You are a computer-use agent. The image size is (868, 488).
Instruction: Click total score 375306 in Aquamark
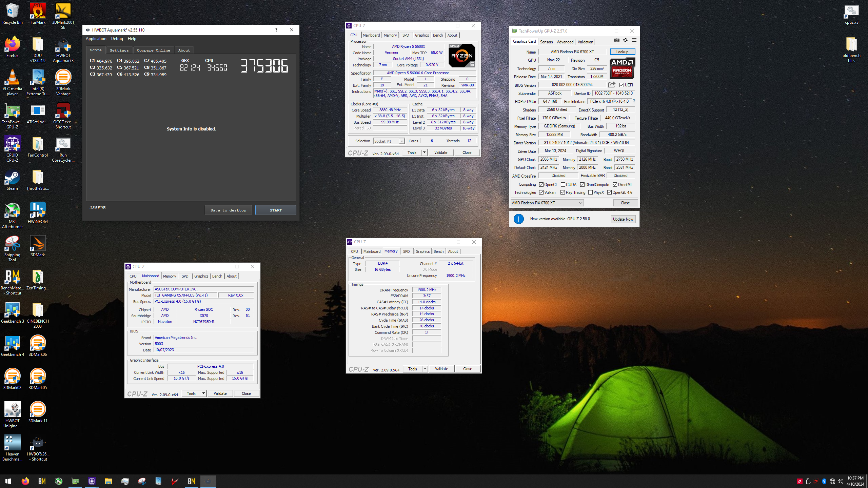tap(264, 66)
